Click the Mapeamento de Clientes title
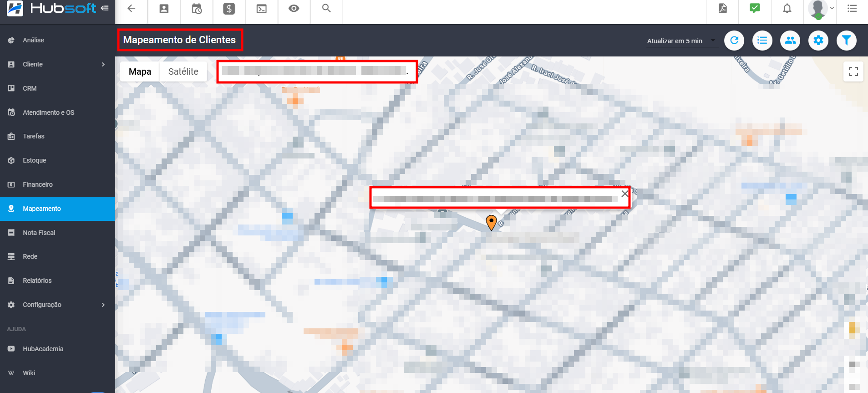Viewport: 868px width, 393px height. click(x=179, y=40)
